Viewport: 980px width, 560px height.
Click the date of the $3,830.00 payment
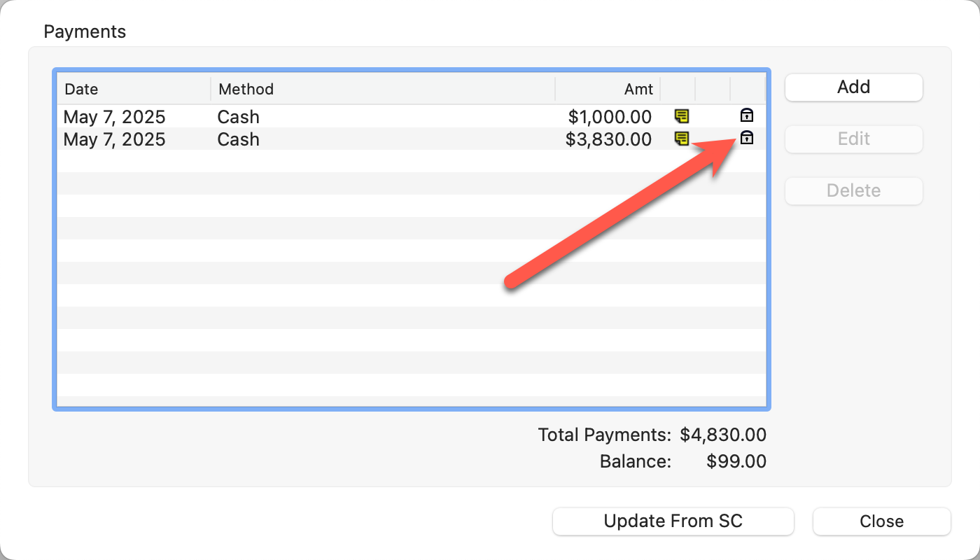click(115, 139)
